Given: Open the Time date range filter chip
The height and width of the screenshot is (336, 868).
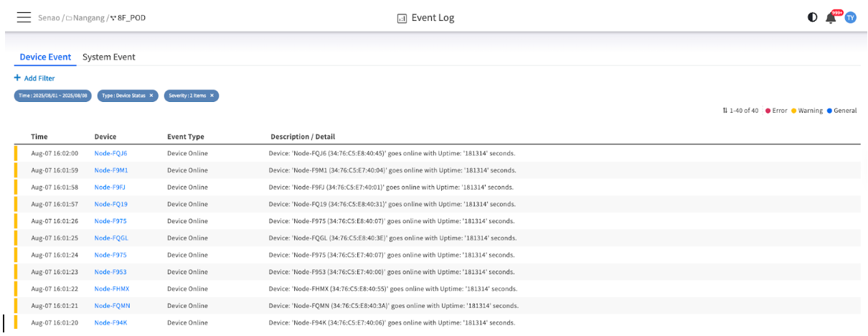Looking at the screenshot, I should [52, 95].
